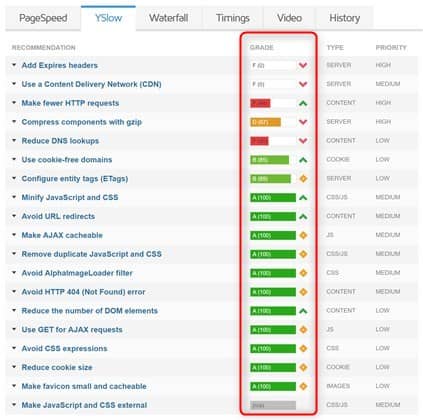The width and height of the screenshot is (423, 420).
Task: Click orange diamond icon for Remove duplicate JavaScript
Action: [x=303, y=254]
